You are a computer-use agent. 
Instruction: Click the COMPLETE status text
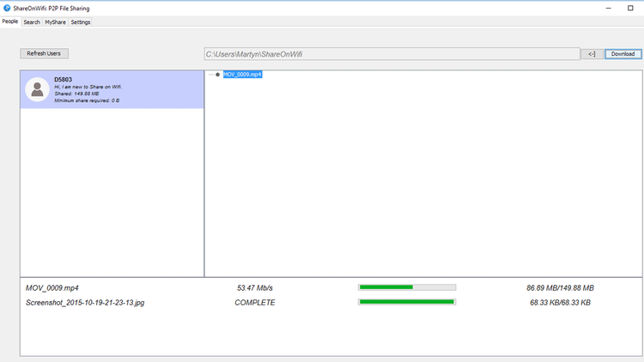[x=254, y=302]
